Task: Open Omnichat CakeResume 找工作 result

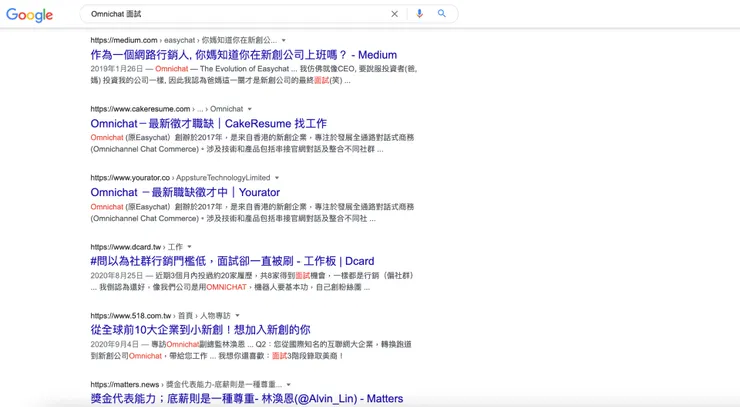Action: click(x=209, y=124)
